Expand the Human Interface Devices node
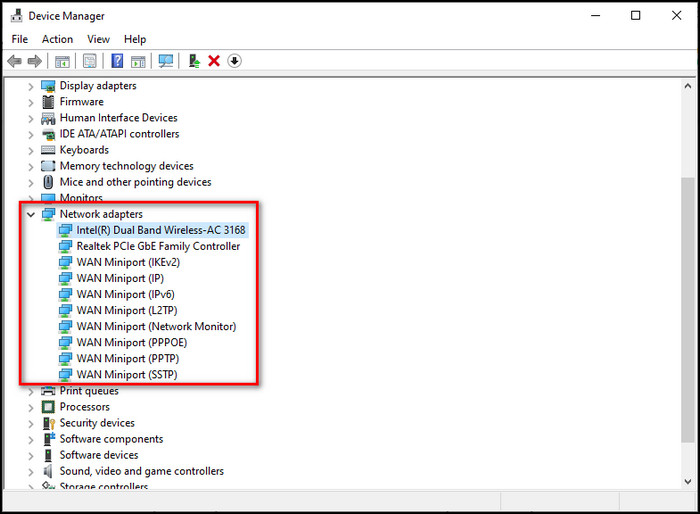700x514 pixels. click(30, 118)
